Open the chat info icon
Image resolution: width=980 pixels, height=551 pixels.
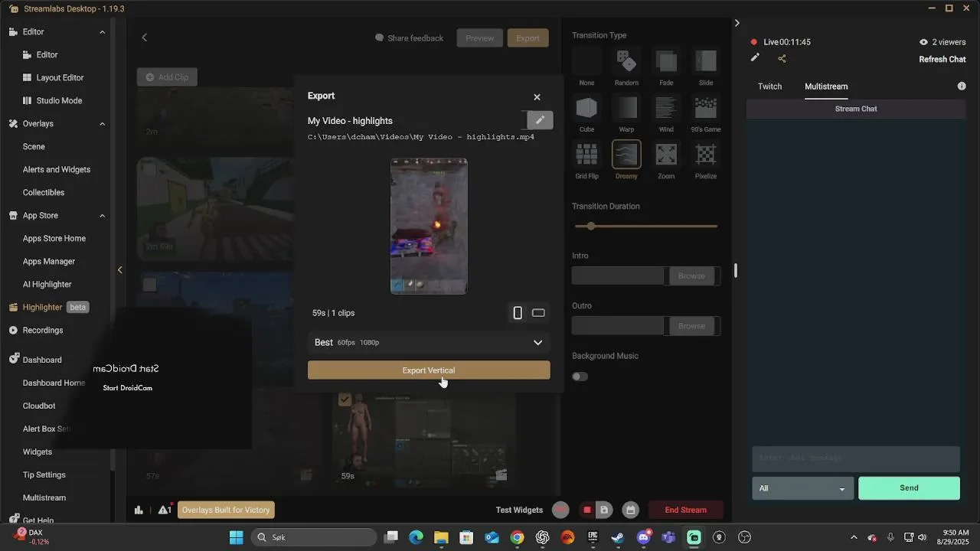click(962, 86)
